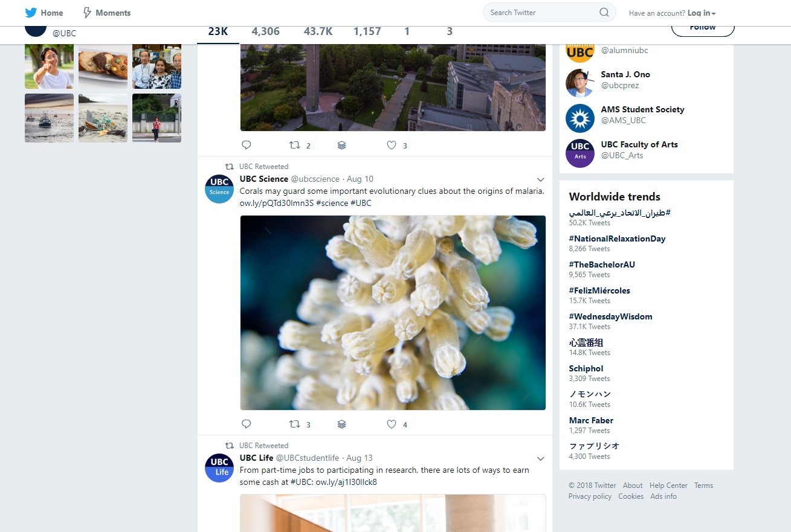Go to Moments in top navigation
The width and height of the screenshot is (791, 532).
click(113, 13)
